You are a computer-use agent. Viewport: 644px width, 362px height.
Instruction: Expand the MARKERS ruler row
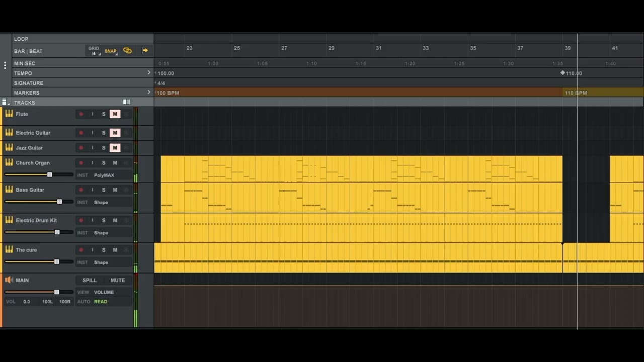148,93
